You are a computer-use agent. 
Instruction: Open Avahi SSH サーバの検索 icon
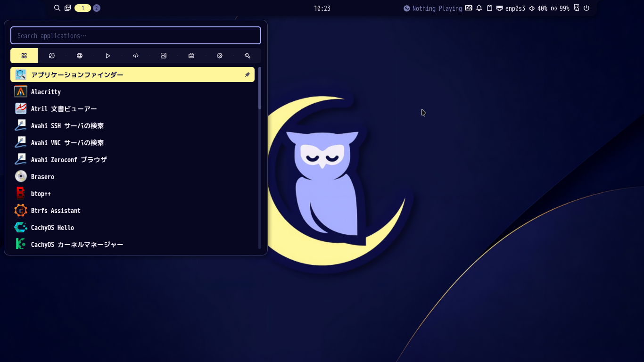pyautogui.click(x=21, y=125)
